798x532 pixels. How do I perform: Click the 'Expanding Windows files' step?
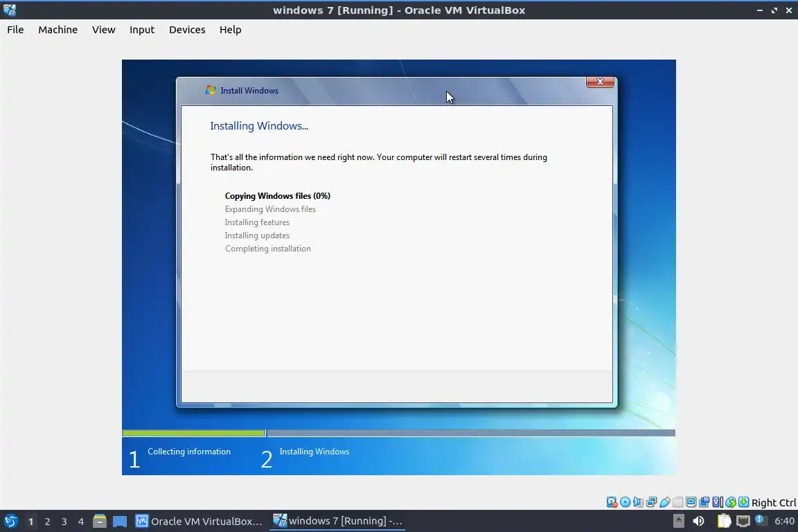270,209
